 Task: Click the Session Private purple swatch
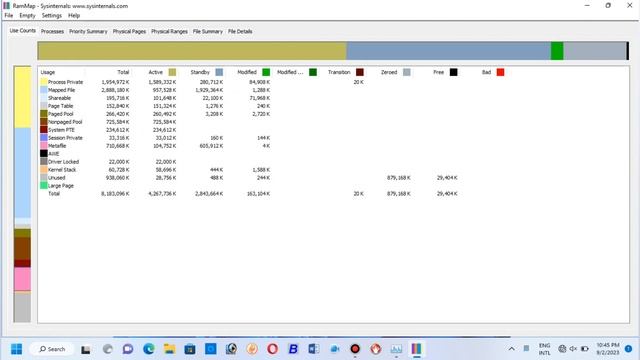pyautogui.click(x=44, y=138)
